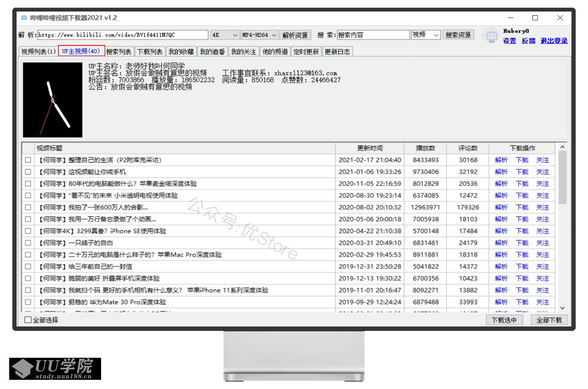Click the 评论数 column header
The height and width of the screenshot is (389, 588).
click(x=468, y=148)
